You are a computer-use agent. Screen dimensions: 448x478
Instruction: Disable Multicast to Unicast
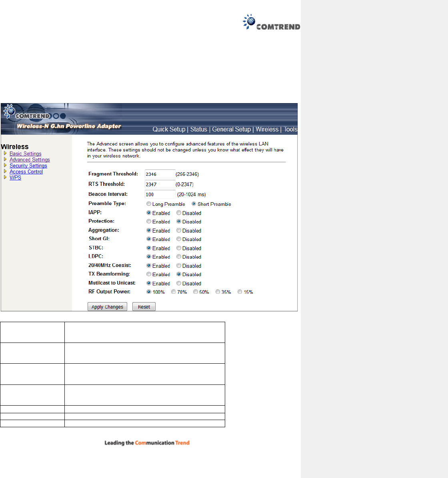pos(179,283)
